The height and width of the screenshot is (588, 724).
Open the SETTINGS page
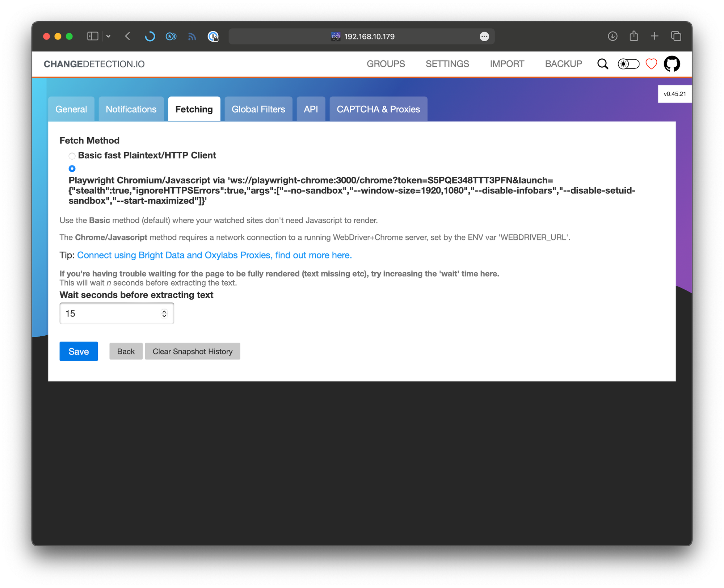click(447, 64)
